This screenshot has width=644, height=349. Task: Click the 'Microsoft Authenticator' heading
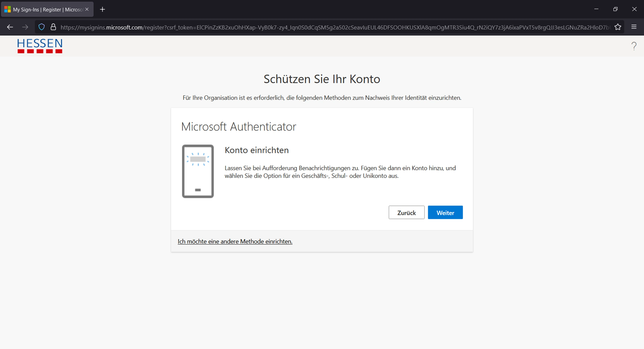tap(239, 126)
